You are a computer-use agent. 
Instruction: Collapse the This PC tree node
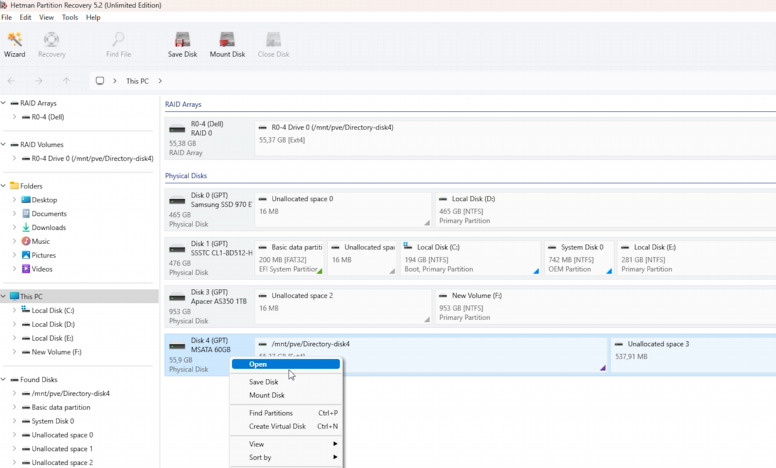(3, 296)
